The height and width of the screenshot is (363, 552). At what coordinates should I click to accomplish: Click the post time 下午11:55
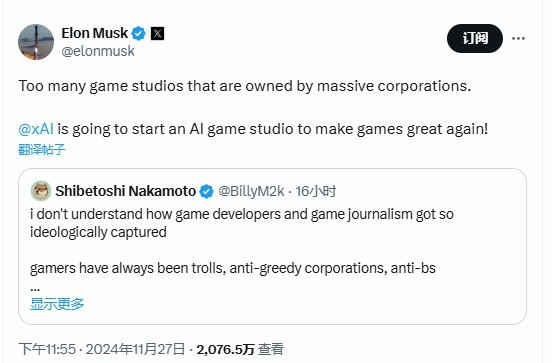tap(47, 349)
